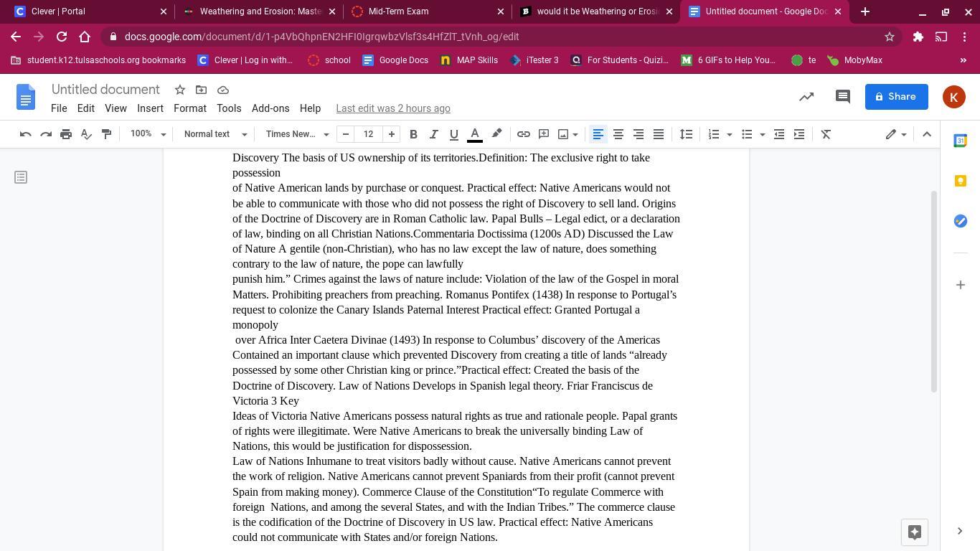This screenshot has width=980, height=551.
Task: Open the File menu
Action: (x=59, y=108)
